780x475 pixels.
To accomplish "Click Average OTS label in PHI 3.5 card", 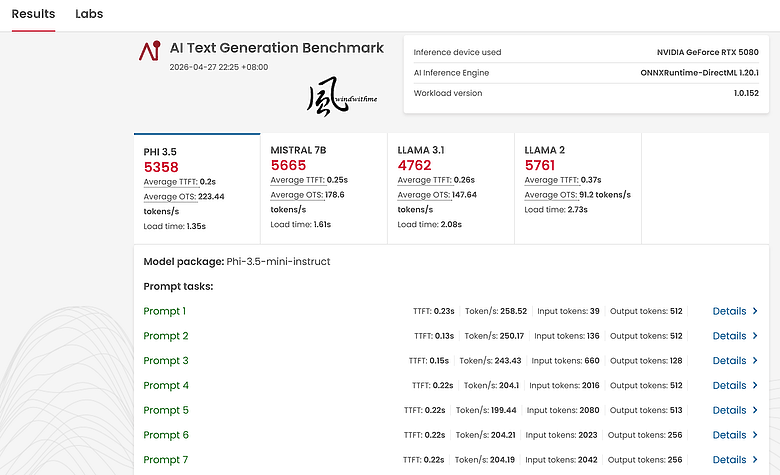I will (x=170, y=197).
